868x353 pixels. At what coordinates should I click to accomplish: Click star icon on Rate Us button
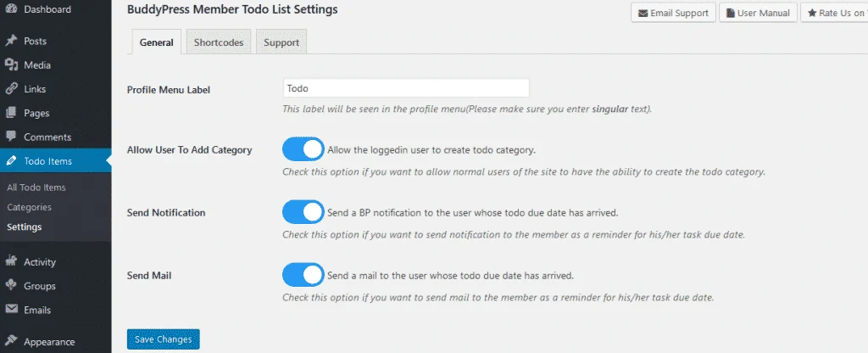(x=812, y=13)
